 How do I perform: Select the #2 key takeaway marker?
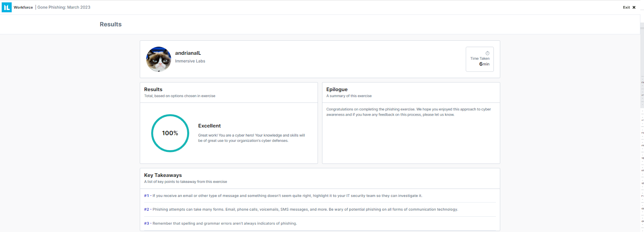pyautogui.click(x=147, y=209)
